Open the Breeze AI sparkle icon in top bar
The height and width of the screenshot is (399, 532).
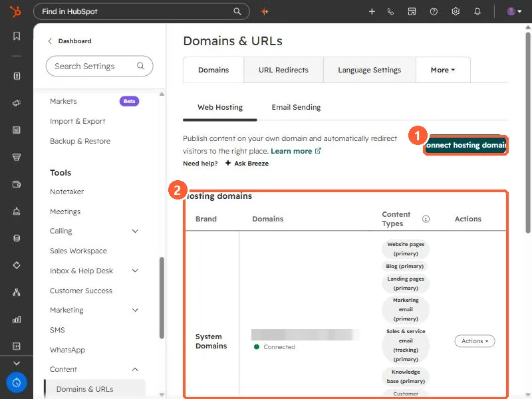coord(265,11)
